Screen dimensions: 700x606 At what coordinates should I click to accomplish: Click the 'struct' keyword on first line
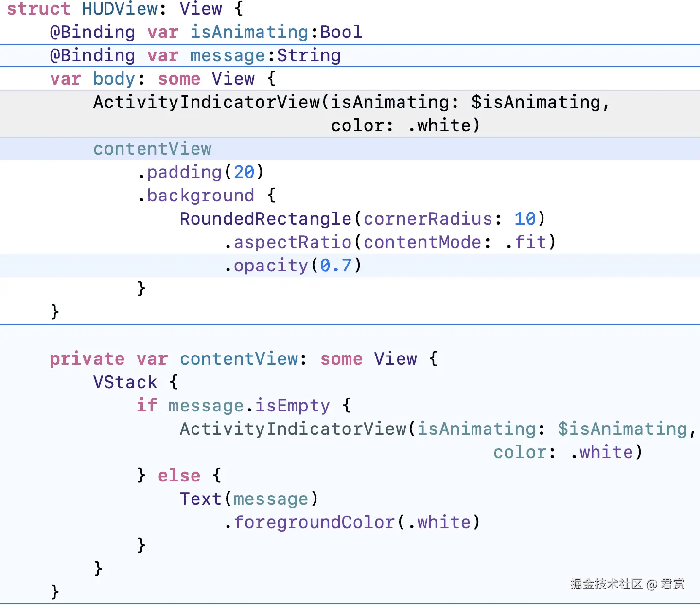pyautogui.click(x=38, y=9)
